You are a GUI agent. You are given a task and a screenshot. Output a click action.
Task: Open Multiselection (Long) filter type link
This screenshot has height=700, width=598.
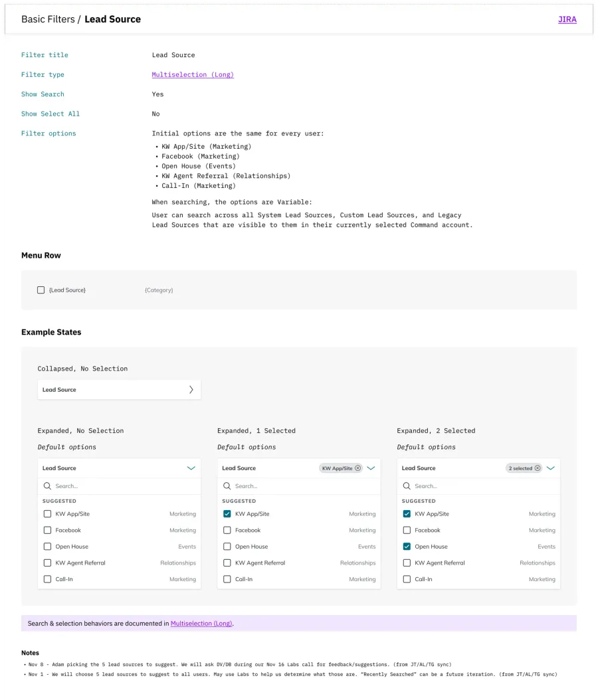[x=193, y=74]
